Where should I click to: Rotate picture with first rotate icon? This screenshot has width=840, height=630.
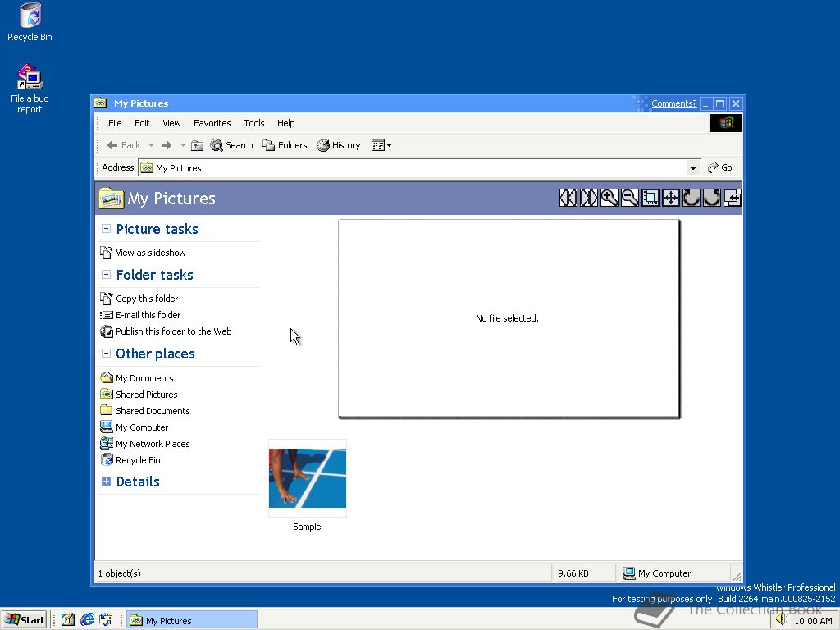coord(691,198)
